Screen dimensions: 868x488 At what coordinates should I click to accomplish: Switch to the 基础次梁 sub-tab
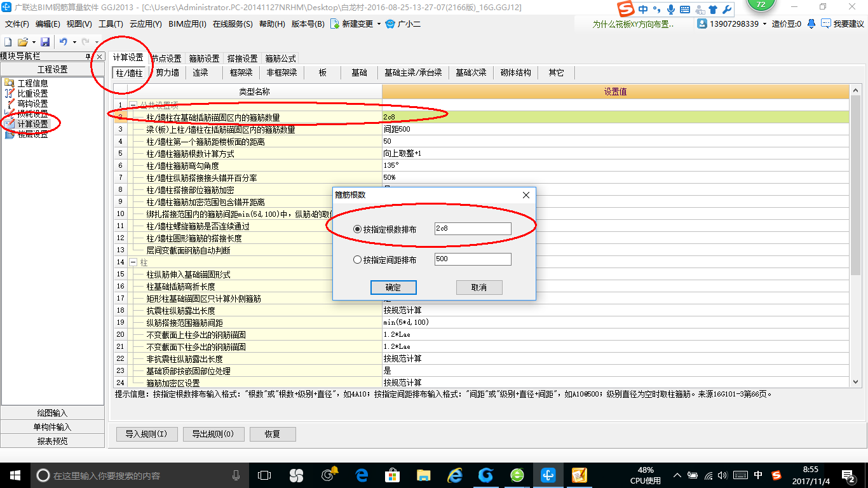click(x=471, y=72)
